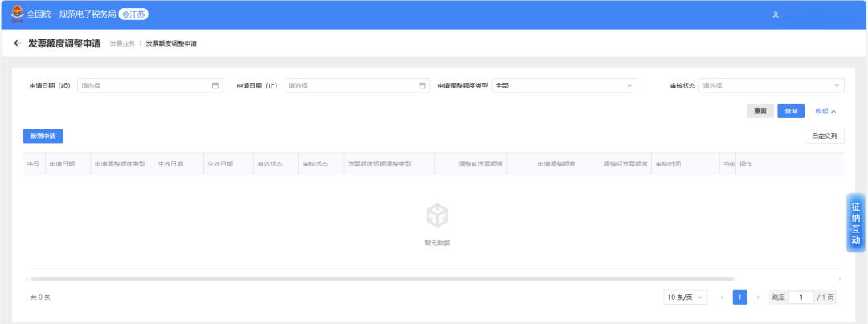Click the 全国统一规范电子税务局 title
This screenshot has width=868, height=324.
[72, 14]
